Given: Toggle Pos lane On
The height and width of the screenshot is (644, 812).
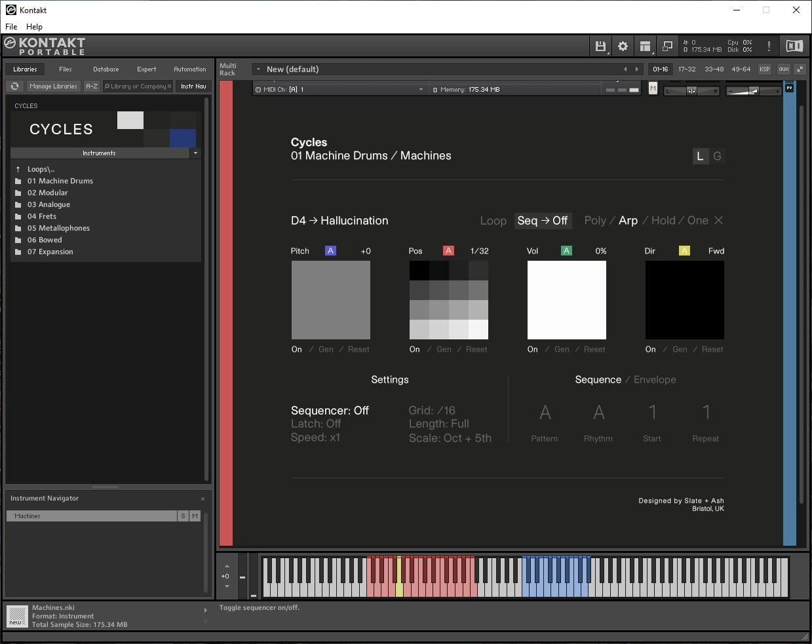Looking at the screenshot, I should (x=415, y=349).
